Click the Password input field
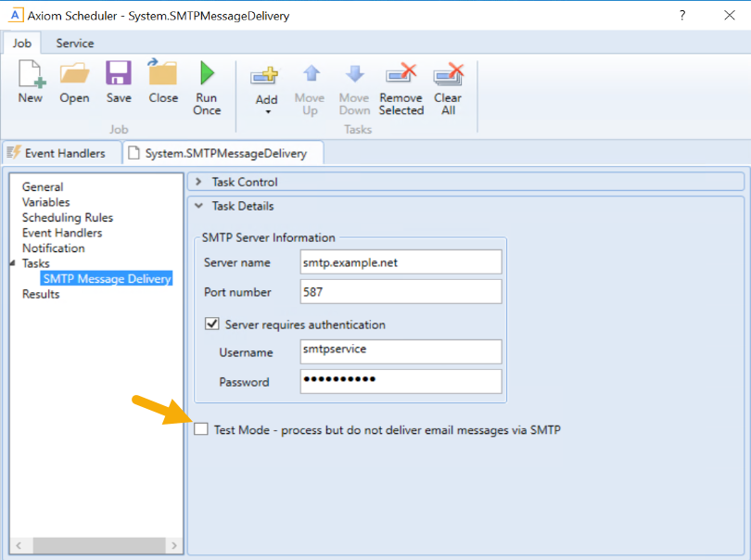This screenshot has width=751, height=560. coord(401,381)
